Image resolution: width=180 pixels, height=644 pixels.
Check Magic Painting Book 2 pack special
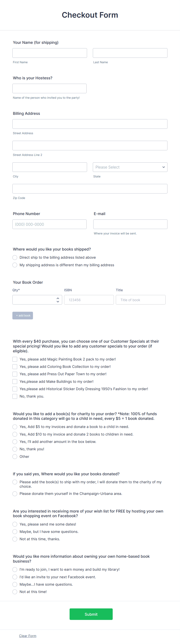(x=15, y=359)
